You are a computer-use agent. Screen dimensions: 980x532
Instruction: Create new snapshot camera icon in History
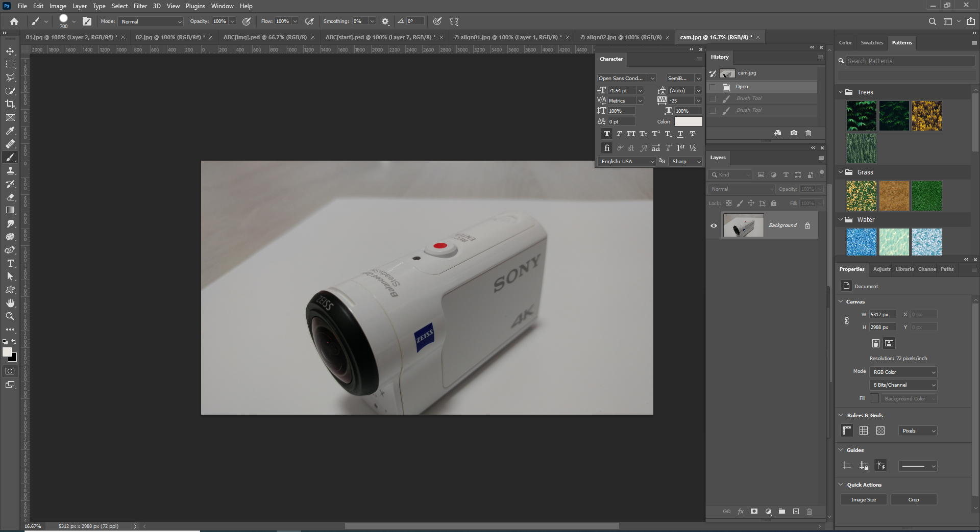pyautogui.click(x=794, y=133)
